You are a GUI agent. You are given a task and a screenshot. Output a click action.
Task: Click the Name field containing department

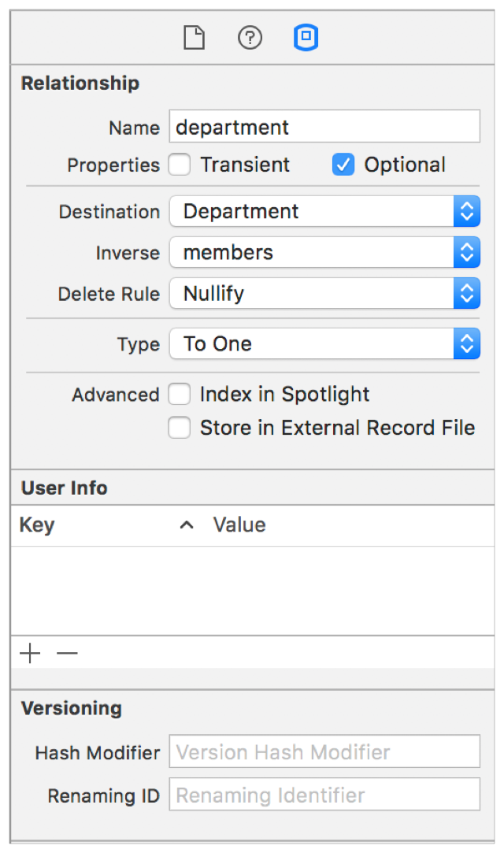324,127
